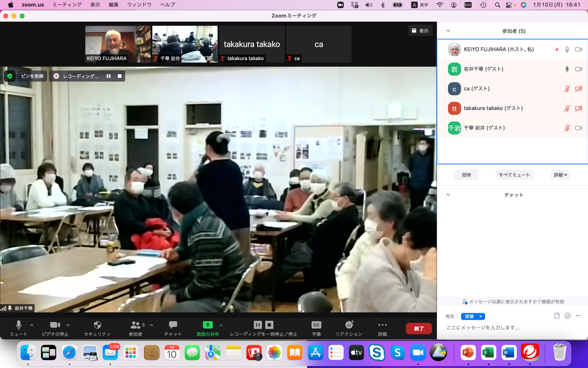Open the emoji picker in the chat panel
The height and width of the screenshot is (368, 588).
(568, 316)
